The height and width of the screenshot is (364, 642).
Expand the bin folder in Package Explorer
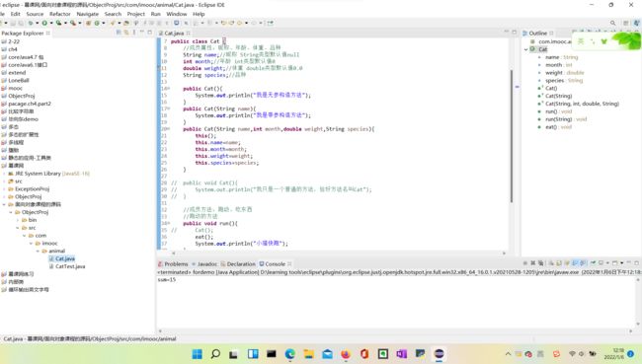pos(18,220)
